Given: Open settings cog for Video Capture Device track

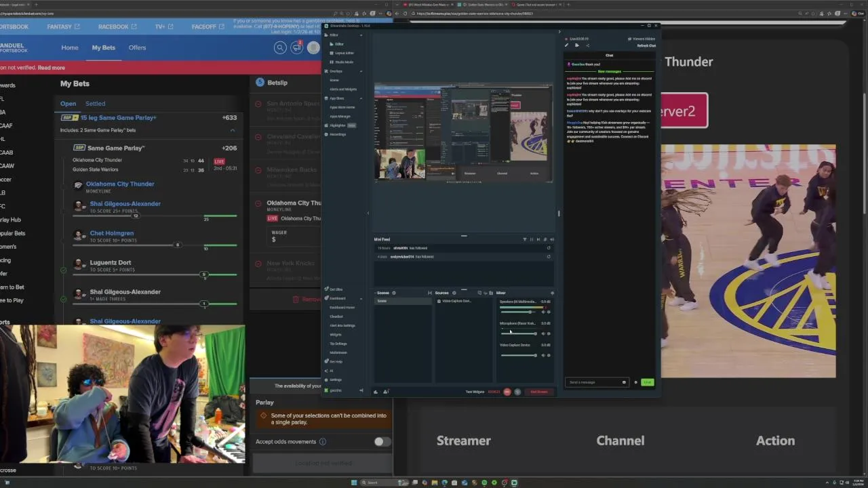Looking at the screenshot, I should tap(549, 355).
